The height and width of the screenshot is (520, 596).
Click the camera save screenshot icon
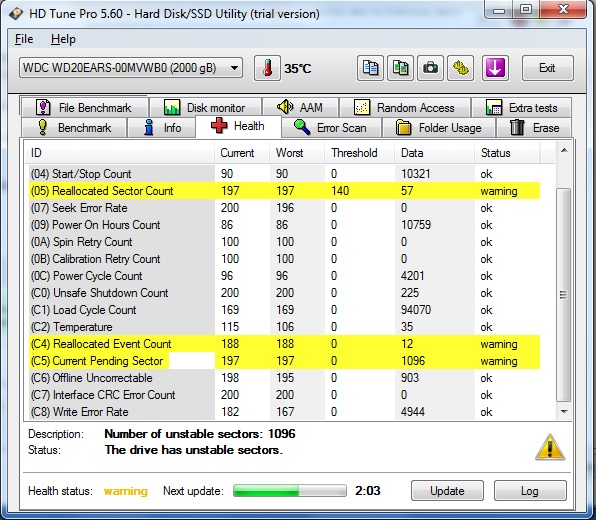click(x=430, y=68)
